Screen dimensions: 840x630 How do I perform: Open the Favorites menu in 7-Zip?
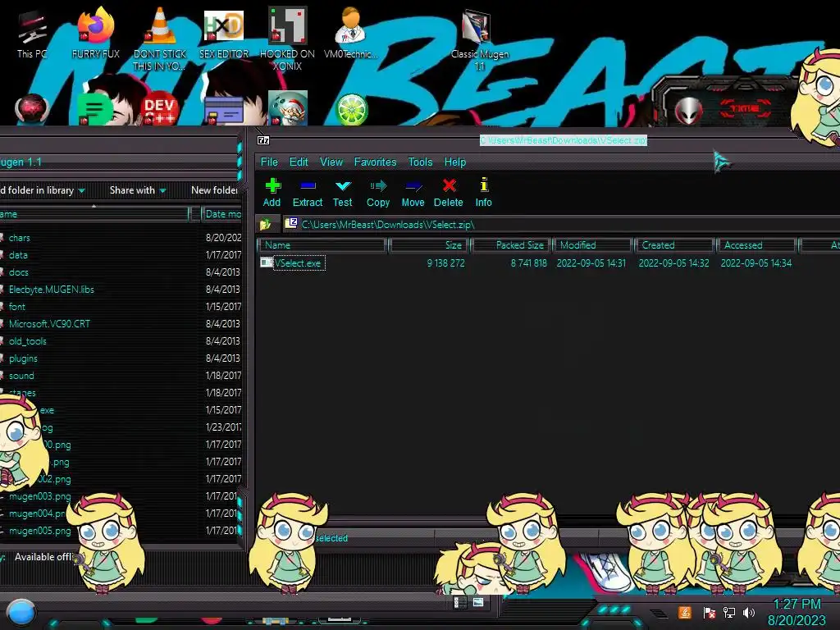pyautogui.click(x=375, y=162)
